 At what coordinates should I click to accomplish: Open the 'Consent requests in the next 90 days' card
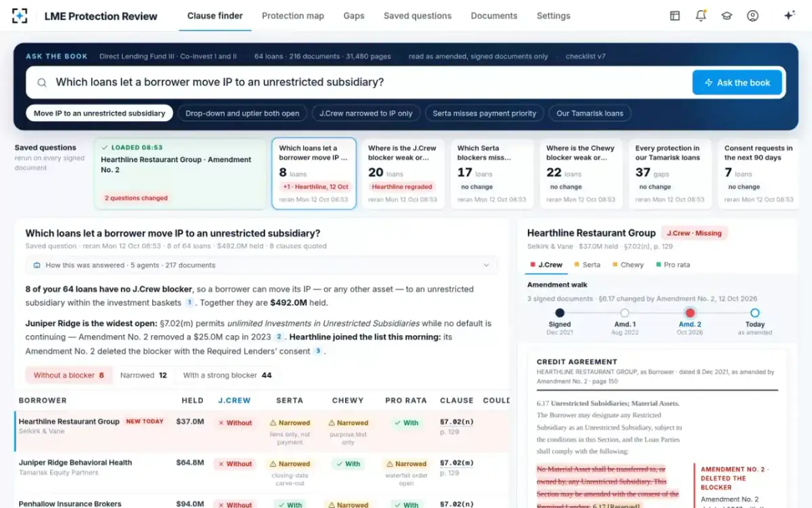point(759,173)
